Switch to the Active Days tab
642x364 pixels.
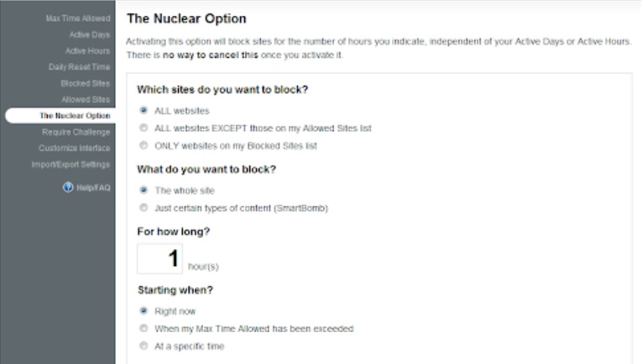[x=88, y=35]
